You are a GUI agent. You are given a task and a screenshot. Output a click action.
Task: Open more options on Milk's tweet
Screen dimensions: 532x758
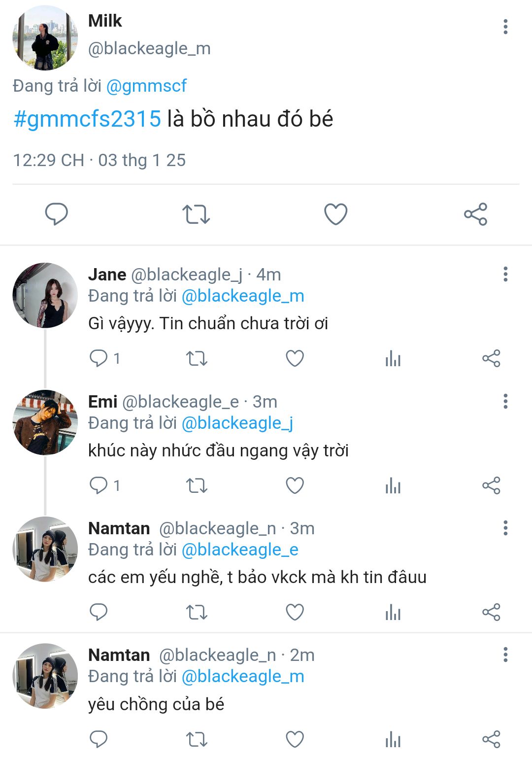[x=505, y=27]
